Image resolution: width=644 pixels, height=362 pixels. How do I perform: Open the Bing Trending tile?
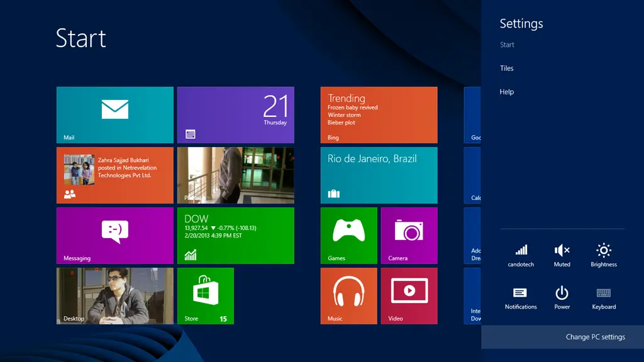[379, 114]
